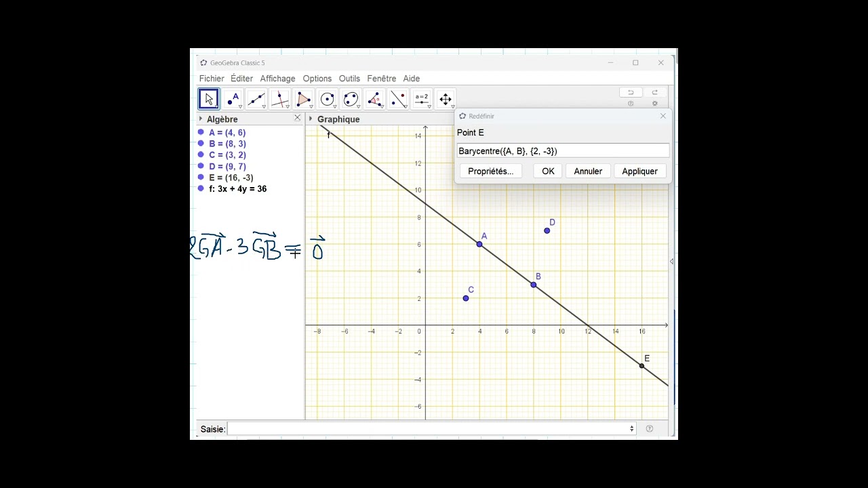Expand the Algèbre panel style bar triangle
The width and height of the screenshot is (868, 488).
[201, 119]
